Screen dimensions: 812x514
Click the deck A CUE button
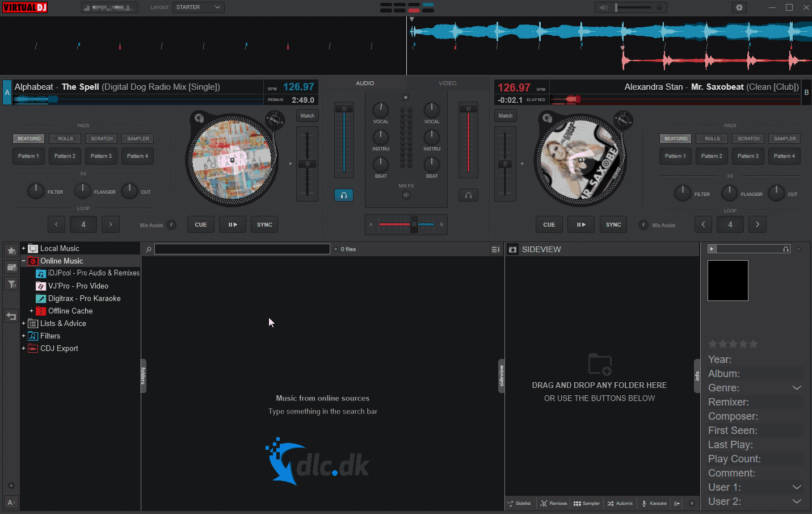coord(201,225)
